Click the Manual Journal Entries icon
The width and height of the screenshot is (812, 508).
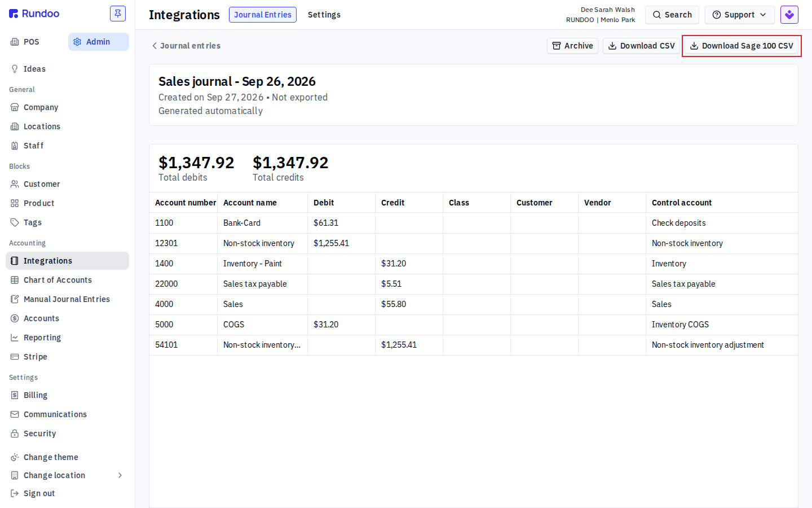15,299
